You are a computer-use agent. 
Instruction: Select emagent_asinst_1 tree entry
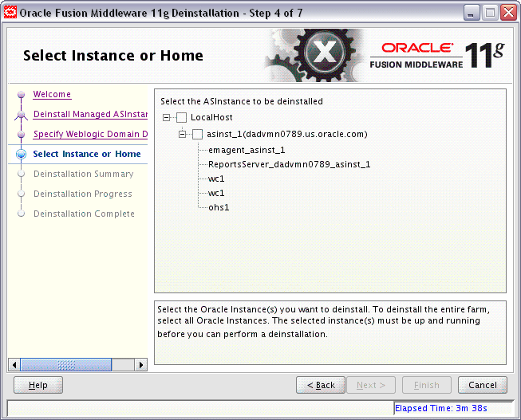tap(247, 150)
